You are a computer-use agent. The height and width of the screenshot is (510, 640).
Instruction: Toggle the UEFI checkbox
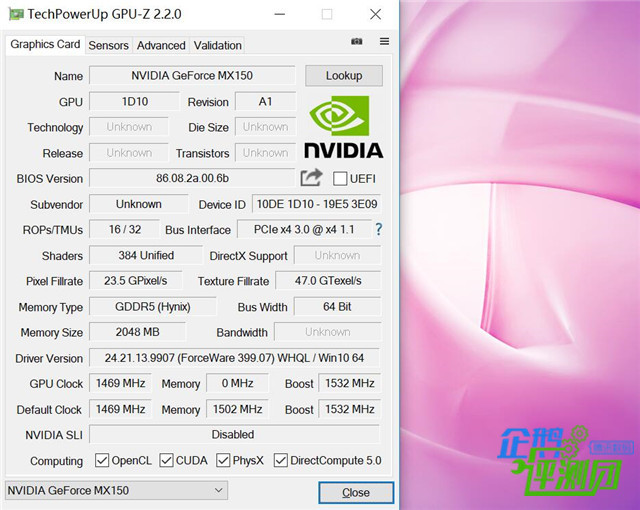(x=340, y=179)
